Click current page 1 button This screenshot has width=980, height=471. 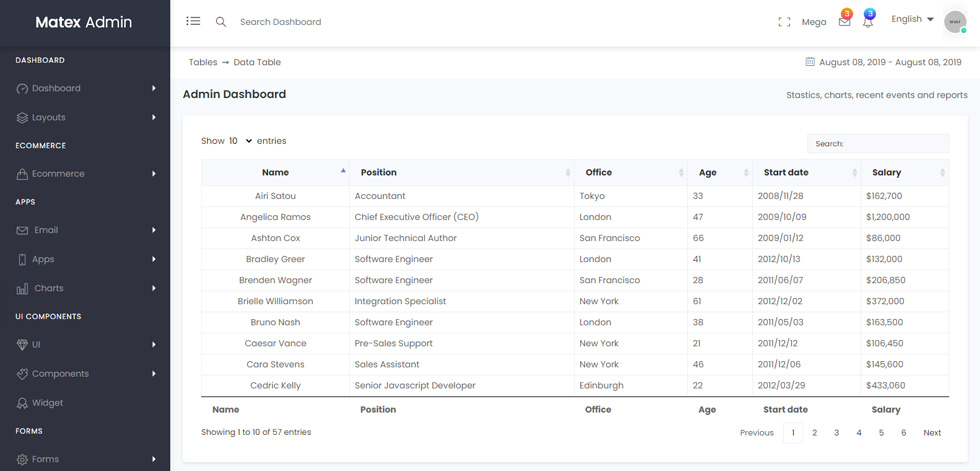point(793,432)
